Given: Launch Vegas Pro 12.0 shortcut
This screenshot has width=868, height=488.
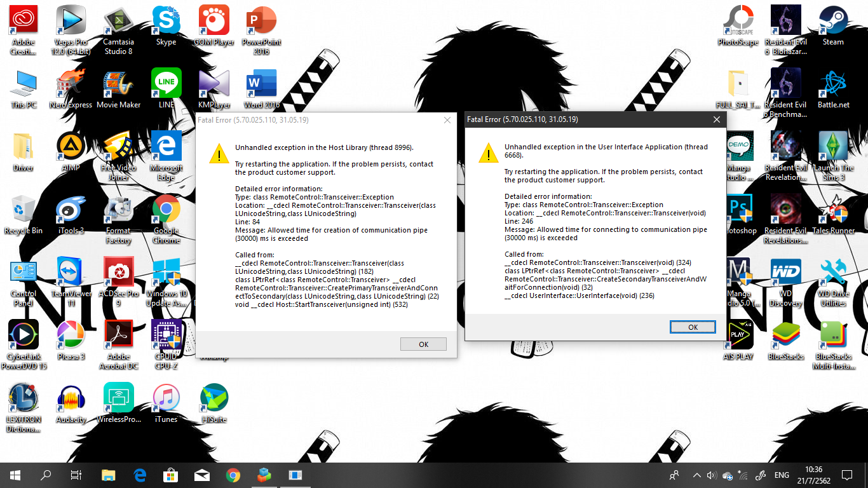Looking at the screenshot, I should coord(71,29).
